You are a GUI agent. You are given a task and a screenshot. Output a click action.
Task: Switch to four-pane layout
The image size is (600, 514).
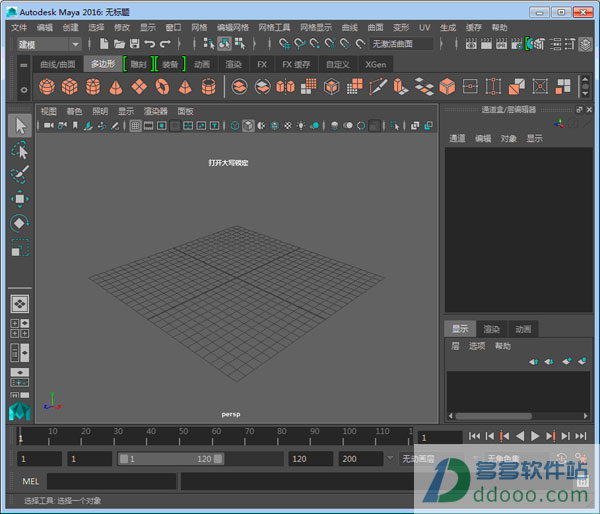click(x=20, y=328)
